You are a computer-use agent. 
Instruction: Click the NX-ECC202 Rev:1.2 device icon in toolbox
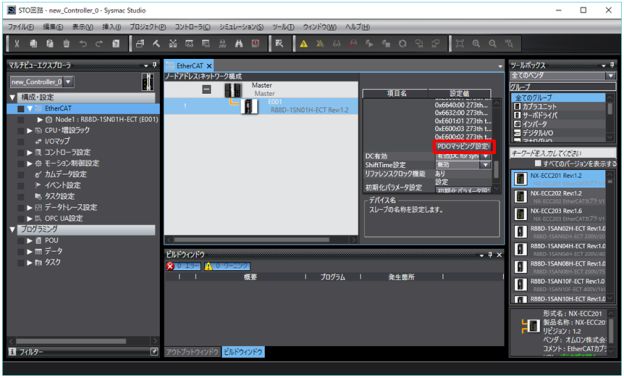tap(520, 197)
